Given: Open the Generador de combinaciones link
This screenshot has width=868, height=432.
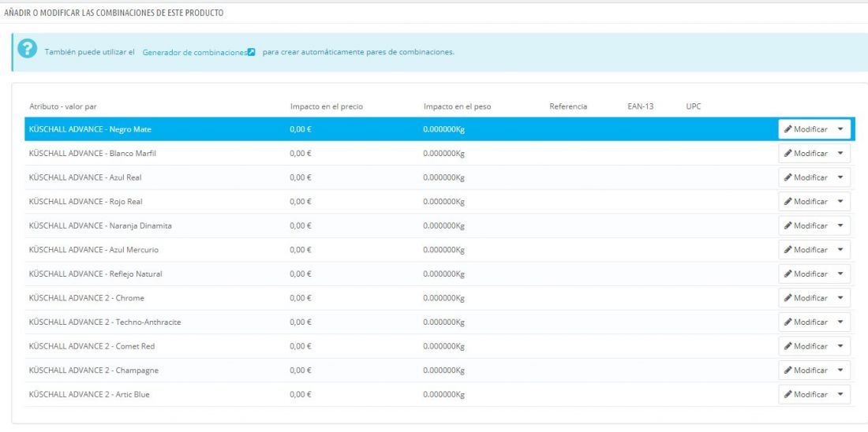Looking at the screenshot, I should click(x=194, y=52).
